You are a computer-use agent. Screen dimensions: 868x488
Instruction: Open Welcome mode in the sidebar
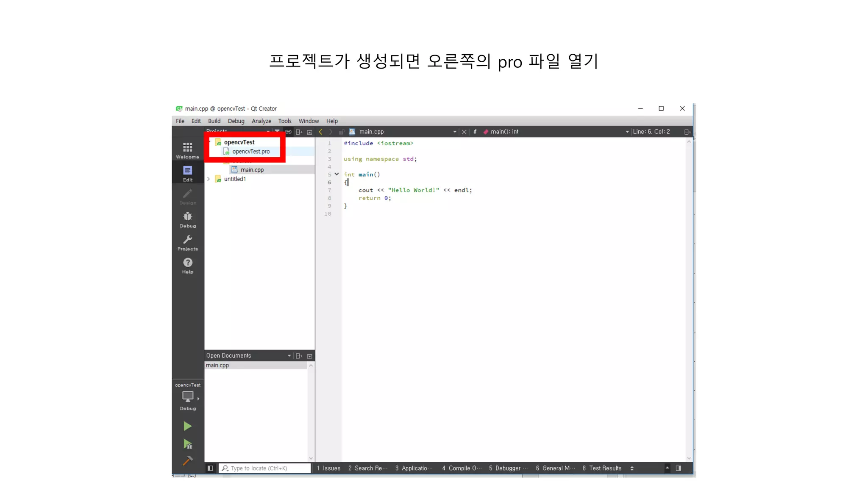[x=187, y=150]
